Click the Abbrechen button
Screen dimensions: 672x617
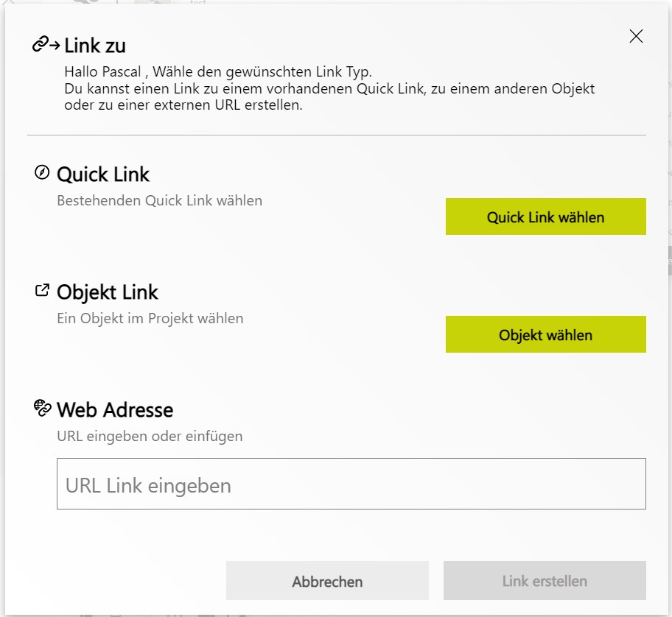pos(326,580)
